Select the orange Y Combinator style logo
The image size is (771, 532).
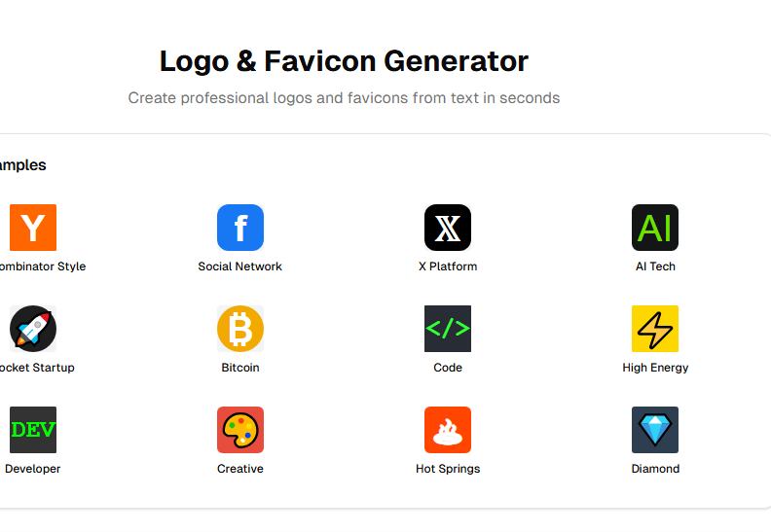33,228
